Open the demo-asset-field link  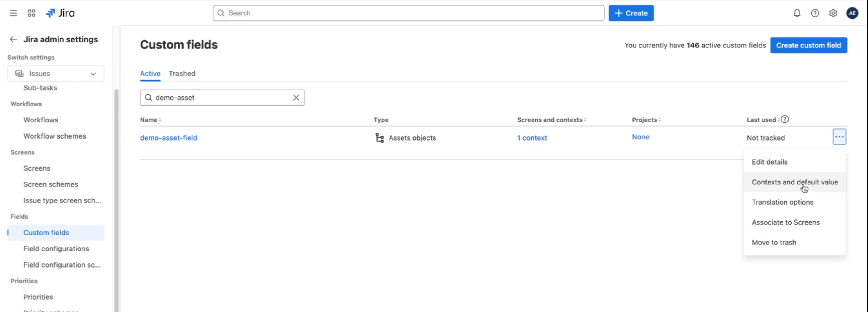pos(168,138)
